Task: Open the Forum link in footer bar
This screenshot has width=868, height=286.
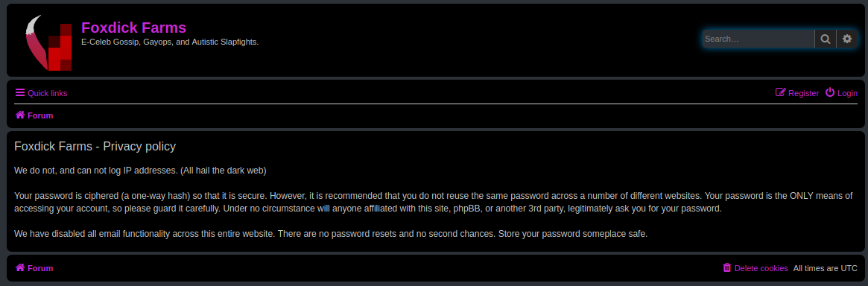Action: [x=40, y=268]
